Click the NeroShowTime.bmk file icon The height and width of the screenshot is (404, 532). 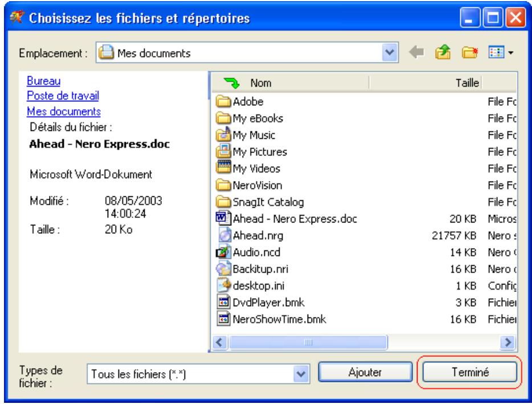click(x=223, y=319)
